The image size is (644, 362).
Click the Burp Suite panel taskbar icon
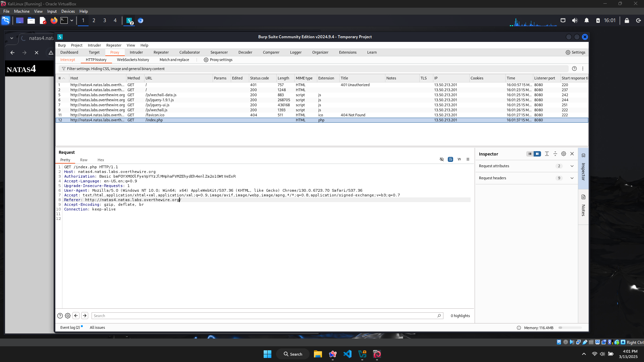pyautogui.click(x=129, y=20)
